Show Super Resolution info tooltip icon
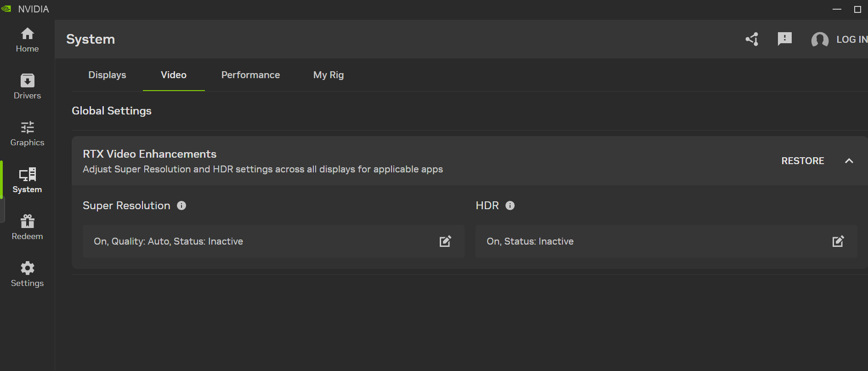Viewport: 868px width, 371px height. (182, 205)
